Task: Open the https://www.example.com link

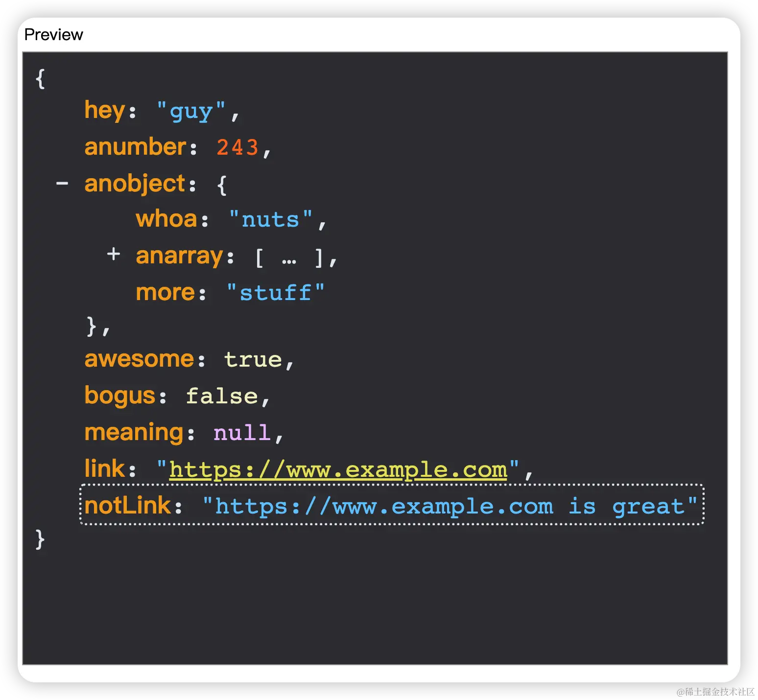Action: [x=338, y=470]
